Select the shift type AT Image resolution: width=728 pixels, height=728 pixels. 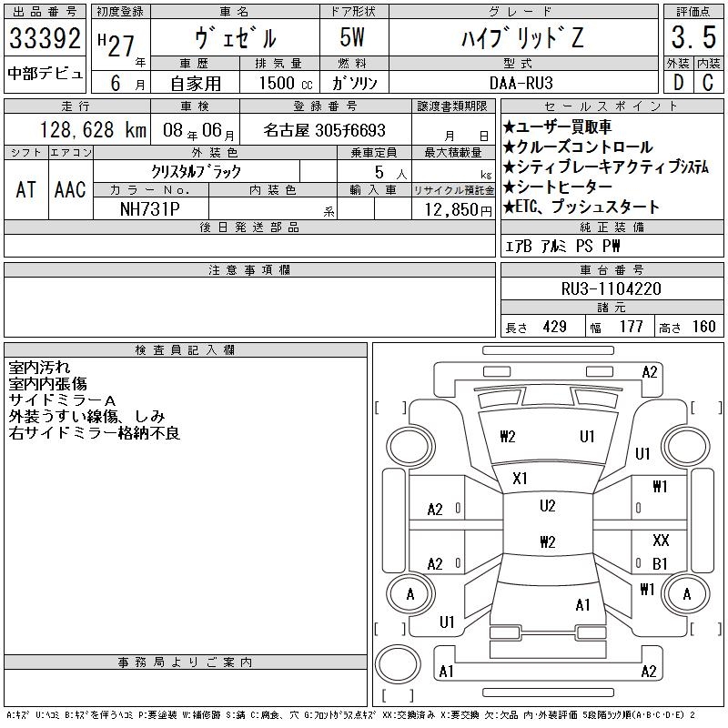click(26, 190)
